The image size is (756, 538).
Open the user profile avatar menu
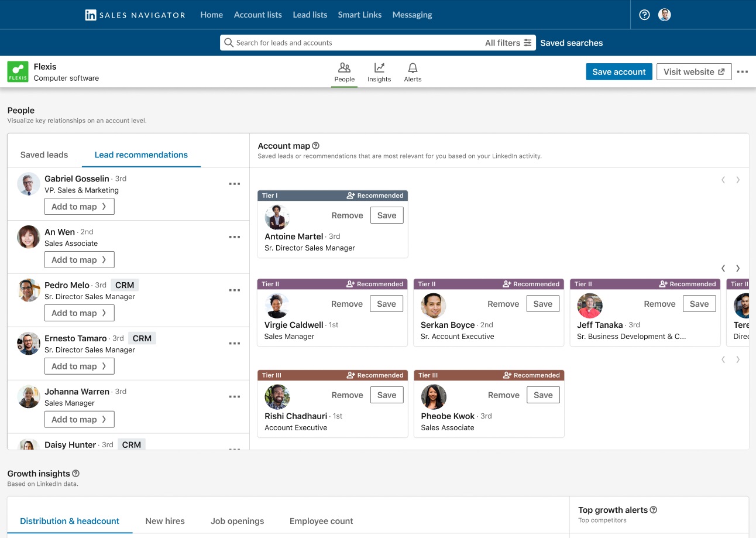pos(664,15)
